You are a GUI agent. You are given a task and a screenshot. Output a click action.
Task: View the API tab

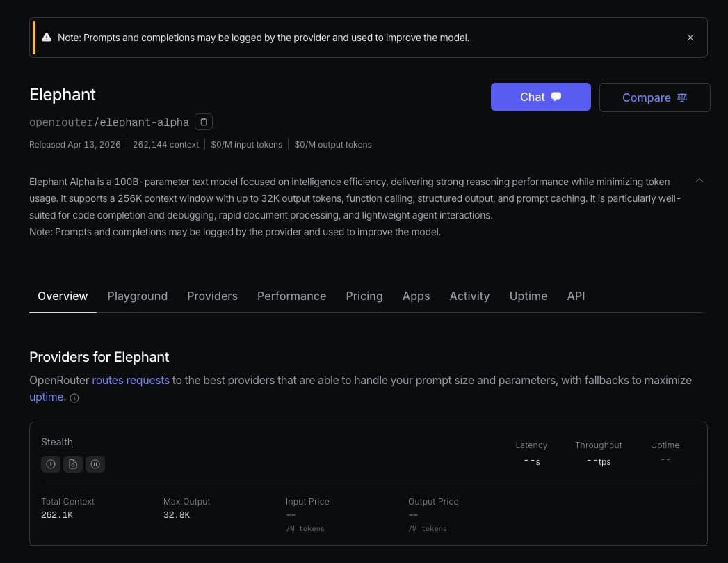click(576, 296)
